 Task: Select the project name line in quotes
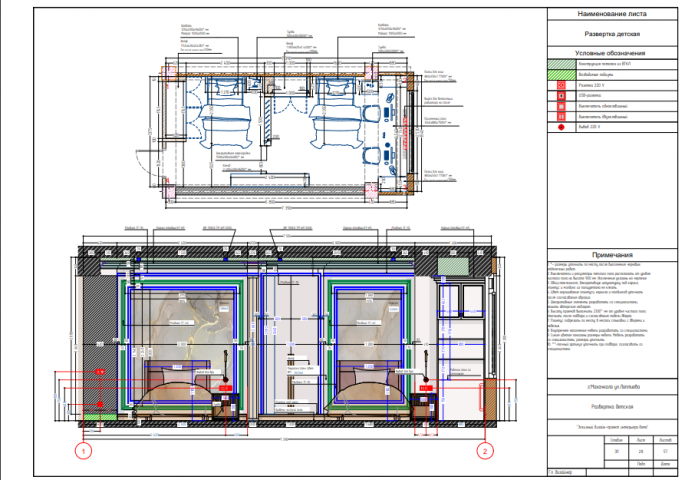tap(613, 427)
